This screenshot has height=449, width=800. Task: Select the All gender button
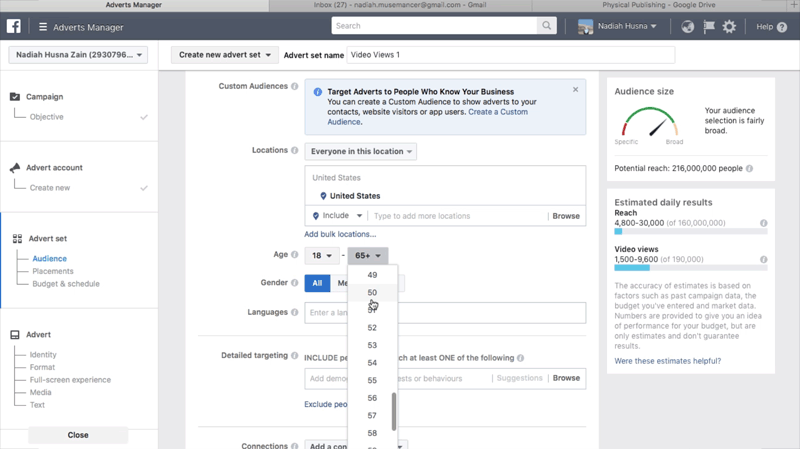coord(317,283)
